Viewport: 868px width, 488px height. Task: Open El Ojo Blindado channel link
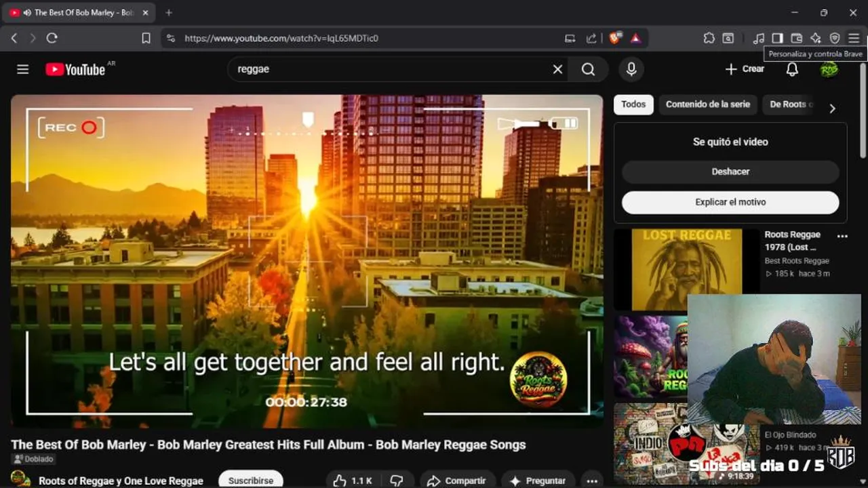790,435
